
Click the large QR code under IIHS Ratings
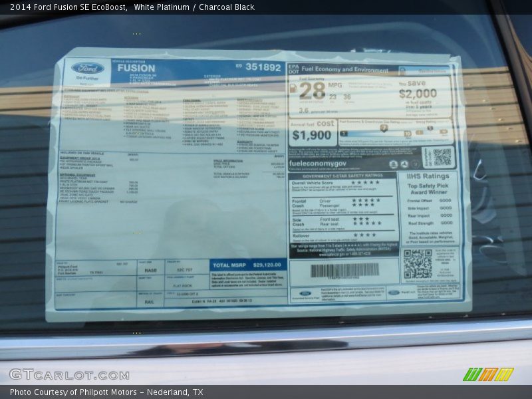point(418,263)
